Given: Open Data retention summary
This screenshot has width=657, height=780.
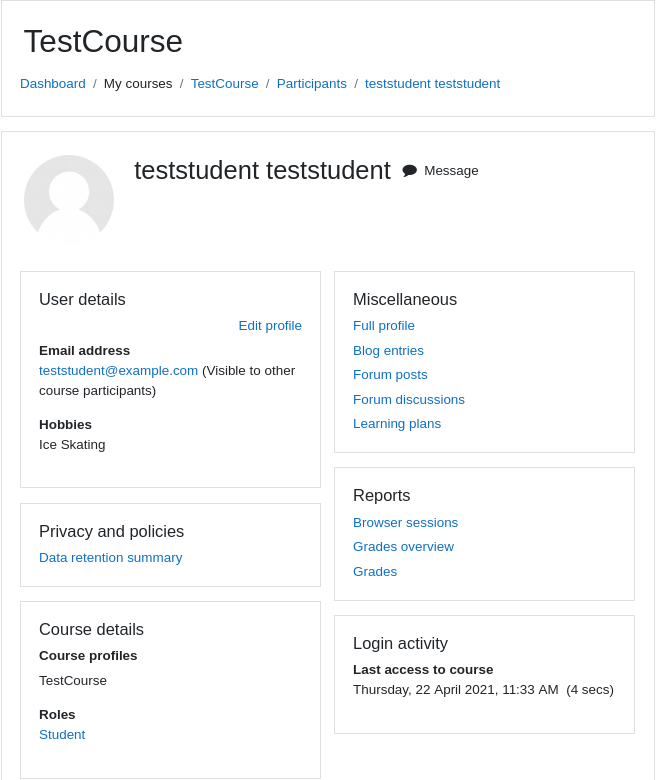Looking at the screenshot, I should tap(110, 558).
